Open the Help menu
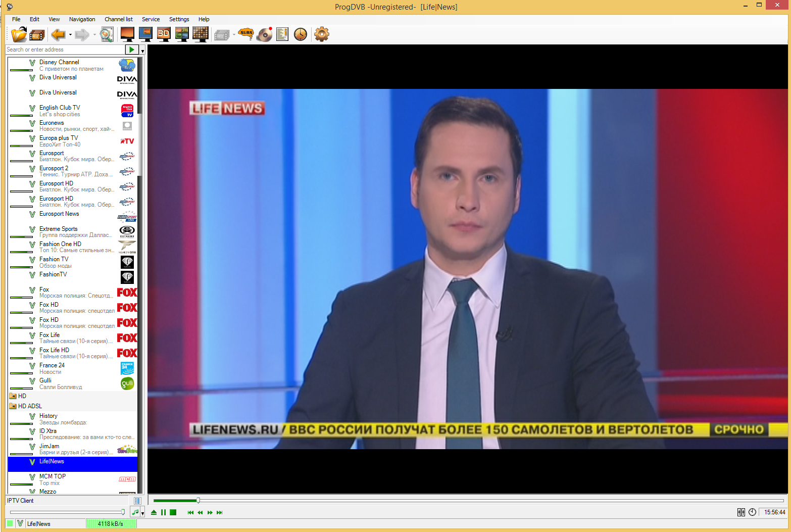The width and height of the screenshot is (791, 532). coord(204,19)
